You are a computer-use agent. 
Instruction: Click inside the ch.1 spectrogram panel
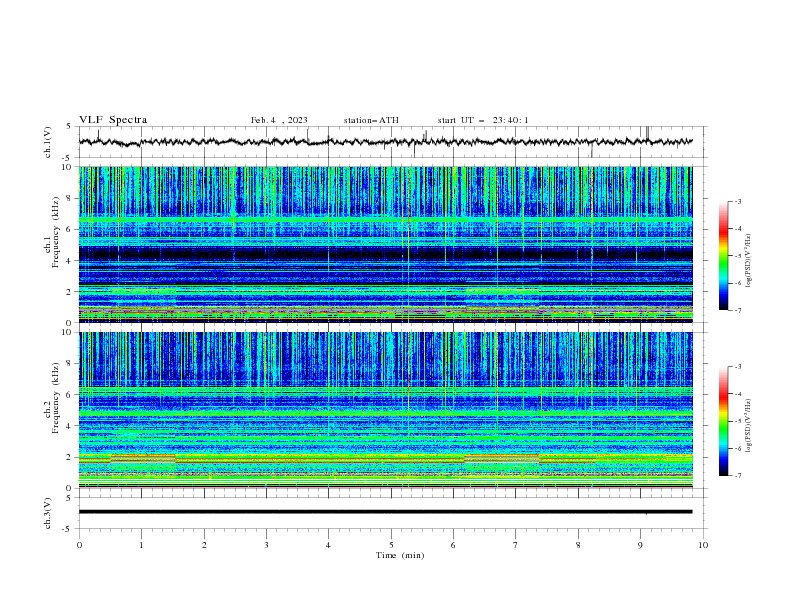click(386, 244)
